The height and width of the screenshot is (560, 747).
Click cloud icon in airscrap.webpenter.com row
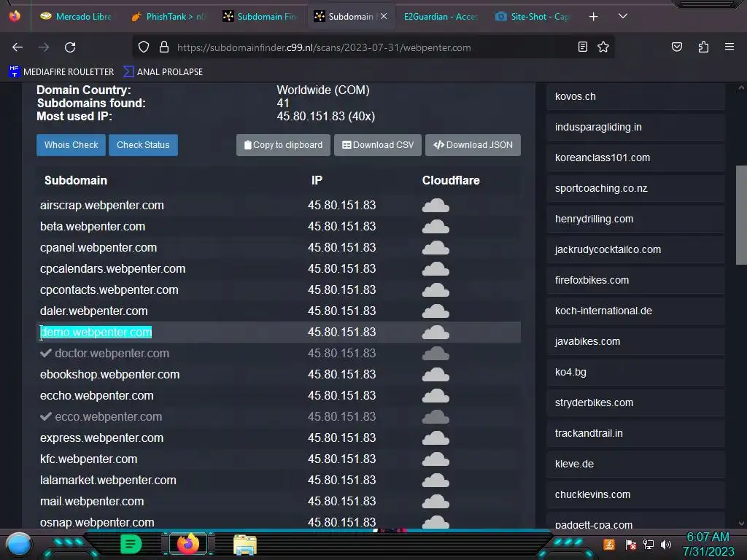pos(436,205)
